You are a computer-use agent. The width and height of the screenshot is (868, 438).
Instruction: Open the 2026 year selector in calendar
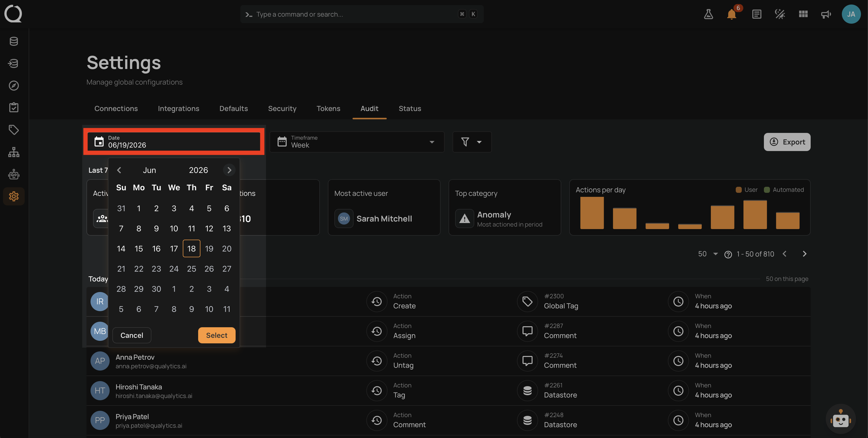[198, 170]
